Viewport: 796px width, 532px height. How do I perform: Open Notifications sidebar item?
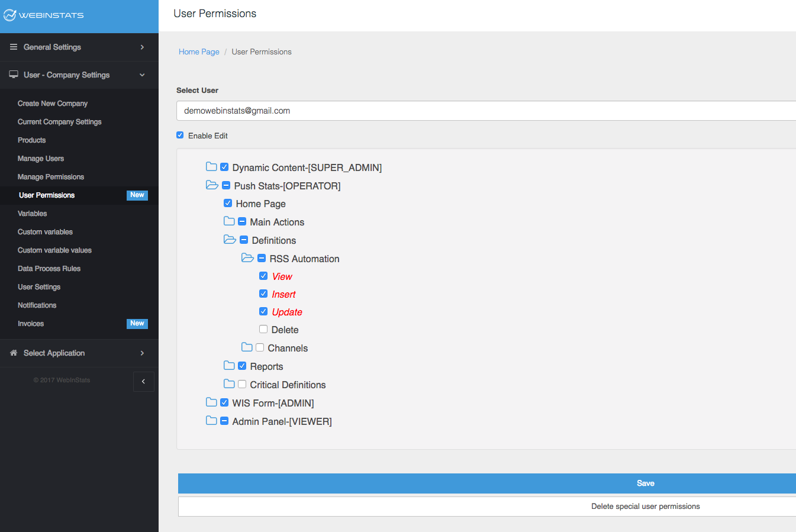(x=37, y=305)
